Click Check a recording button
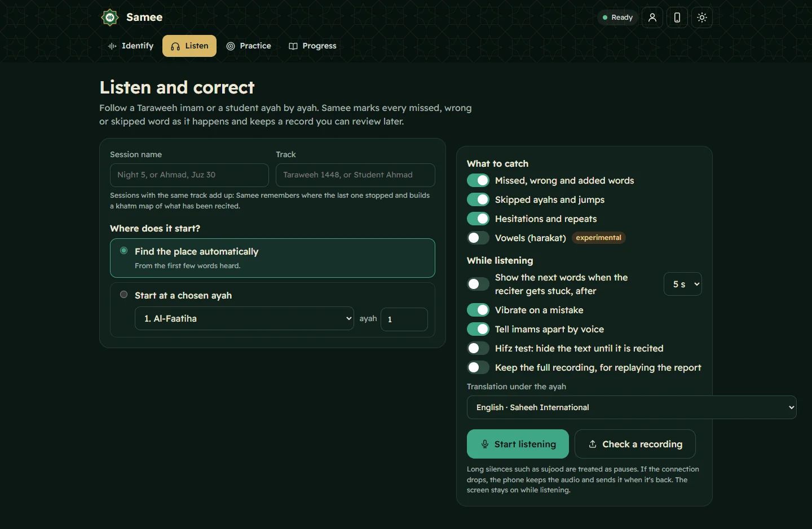Viewport: 812px width, 529px height. click(x=635, y=444)
